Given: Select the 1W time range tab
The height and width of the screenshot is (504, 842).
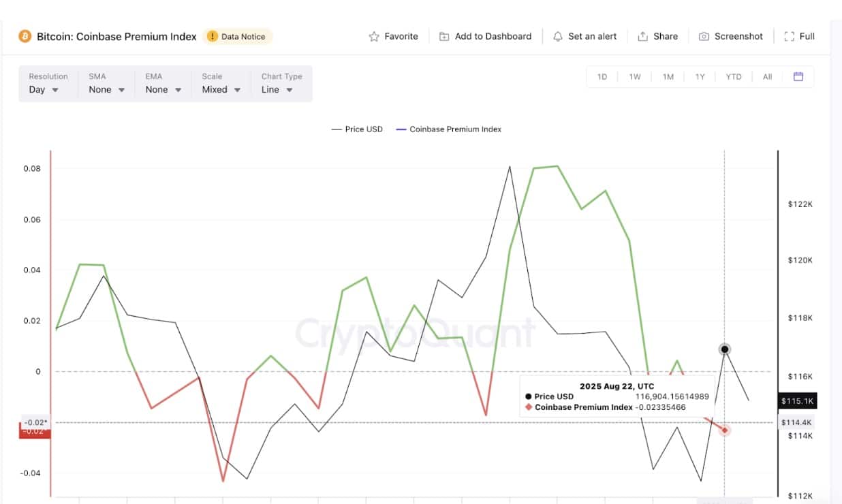Looking at the screenshot, I should (635, 77).
